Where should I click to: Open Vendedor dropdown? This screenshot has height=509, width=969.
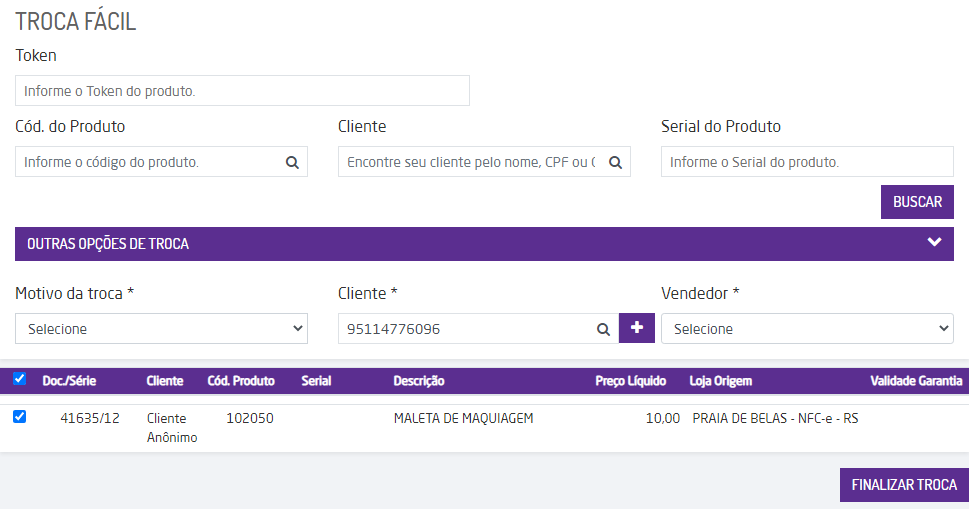pyautogui.click(x=807, y=329)
